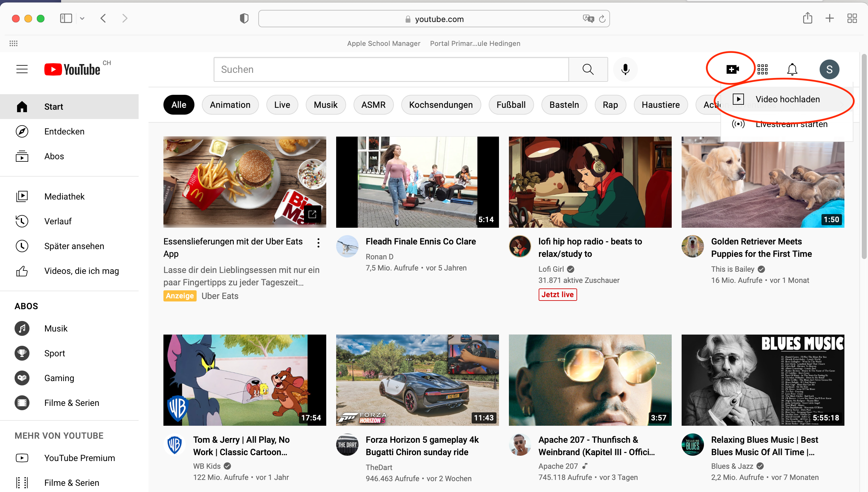This screenshot has width=868, height=492.
Task: Open the YouTube apps grid icon
Action: click(x=763, y=69)
